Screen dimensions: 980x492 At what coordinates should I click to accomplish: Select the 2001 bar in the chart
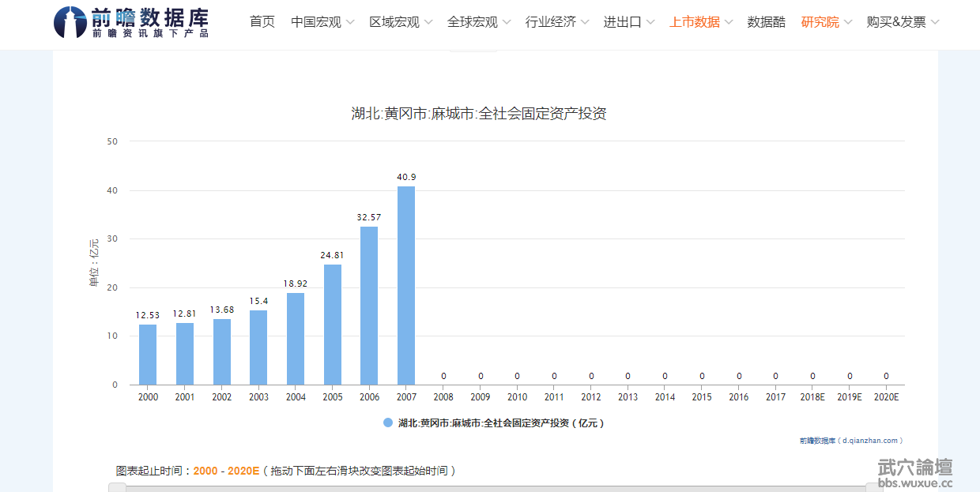pyautogui.click(x=185, y=354)
